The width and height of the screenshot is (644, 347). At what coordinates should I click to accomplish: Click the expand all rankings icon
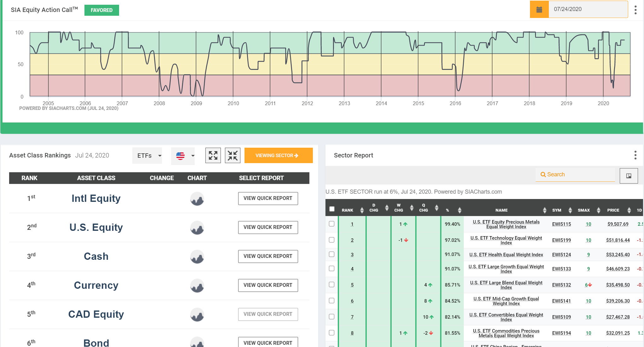click(x=213, y=155)
